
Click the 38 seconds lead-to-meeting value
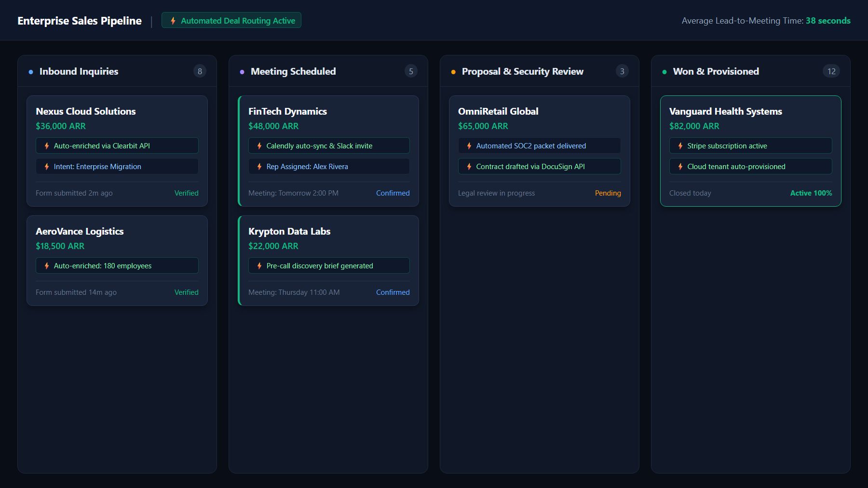(x=828, y=21)
